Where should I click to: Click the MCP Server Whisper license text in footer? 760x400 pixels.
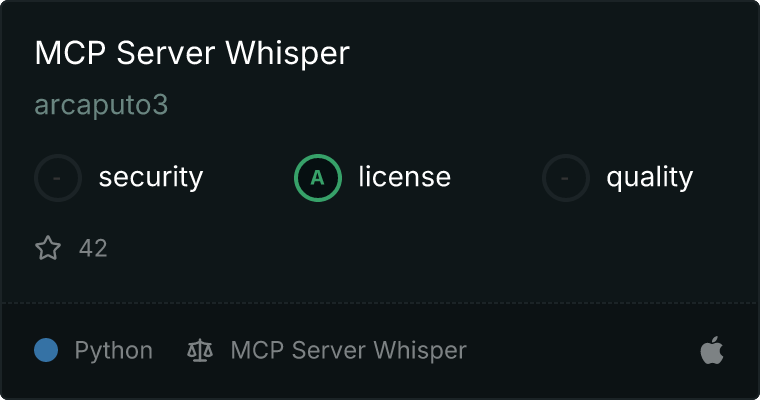348,350
